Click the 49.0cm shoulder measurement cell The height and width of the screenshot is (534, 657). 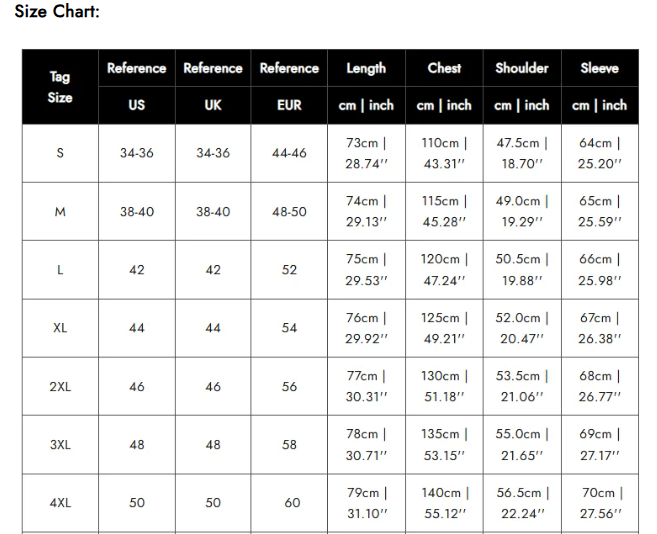(522, 212)
